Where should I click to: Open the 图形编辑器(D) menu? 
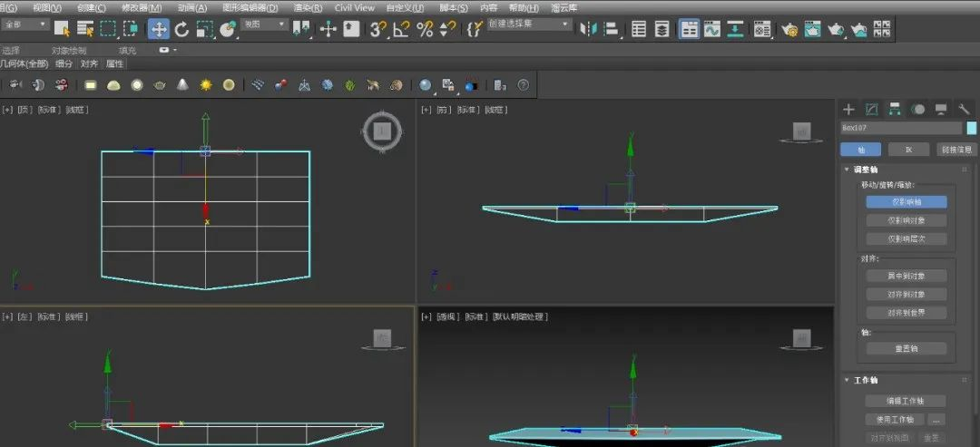pyautogui.click(x=250, y=7)
